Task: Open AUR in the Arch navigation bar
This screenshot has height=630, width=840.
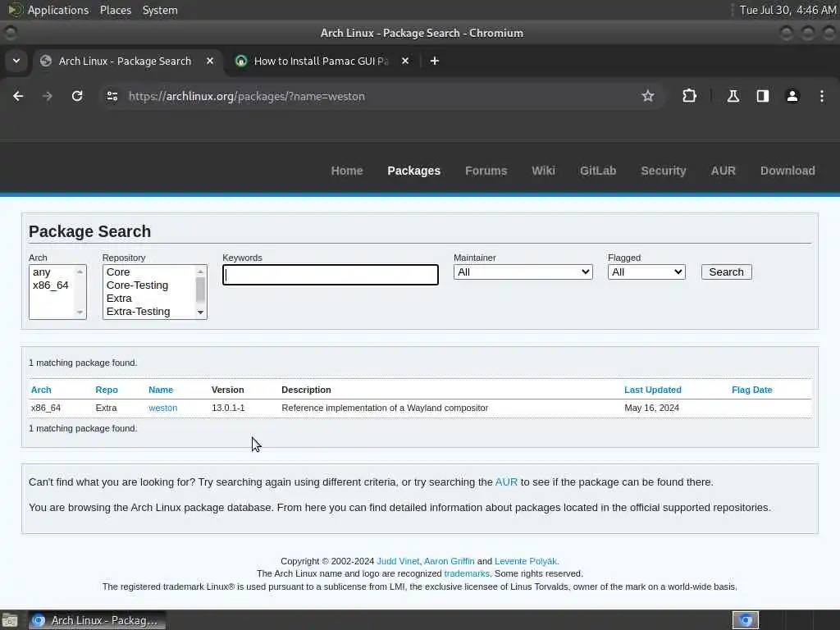Action: [723, 171]
